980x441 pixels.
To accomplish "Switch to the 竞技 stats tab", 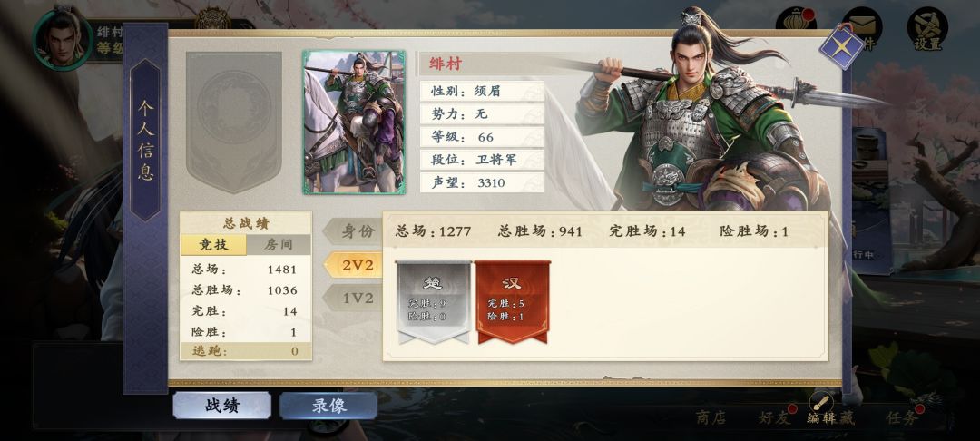I will (x=213, y=244).
